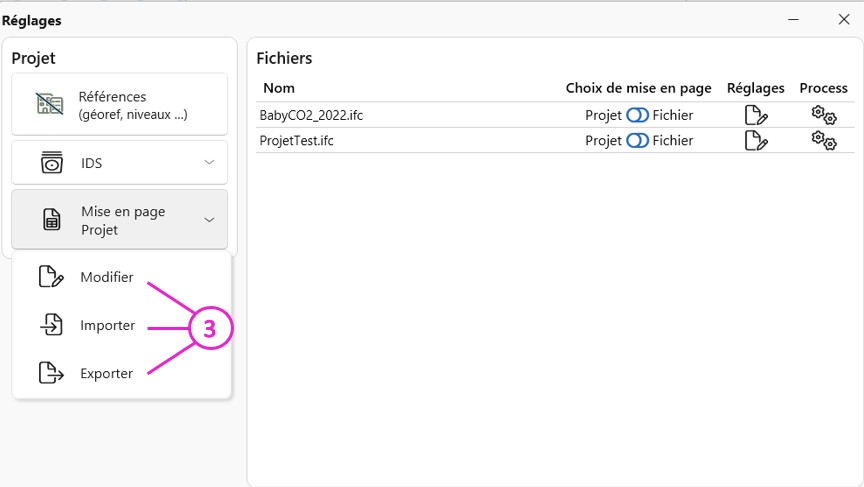Click process gears for BabyCO2_2022.ifc
The height and width of the screenshot is (487, 864).
coord(823,115)
